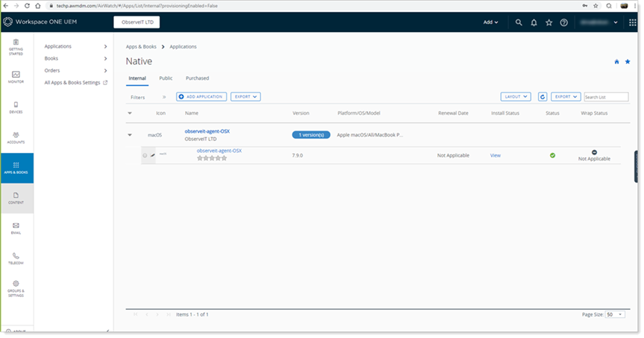Open the Email section

(16, 228)
